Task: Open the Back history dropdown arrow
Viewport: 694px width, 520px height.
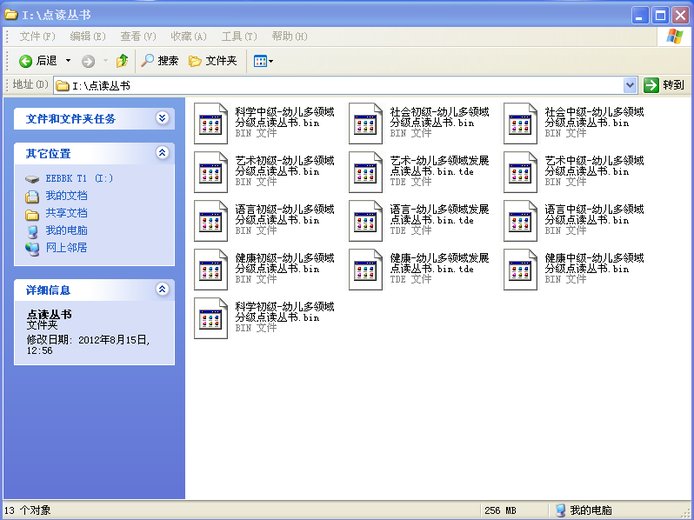Action: (x=68, y=61)
